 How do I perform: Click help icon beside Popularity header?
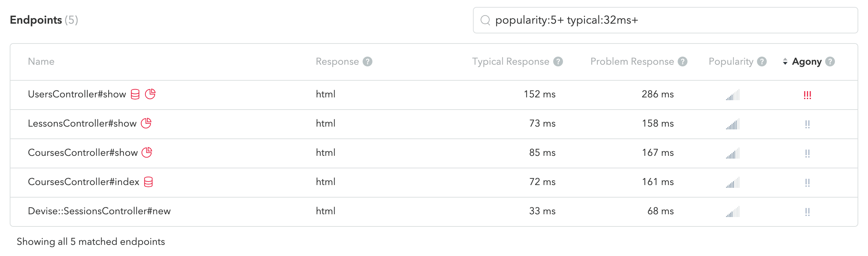762,62
